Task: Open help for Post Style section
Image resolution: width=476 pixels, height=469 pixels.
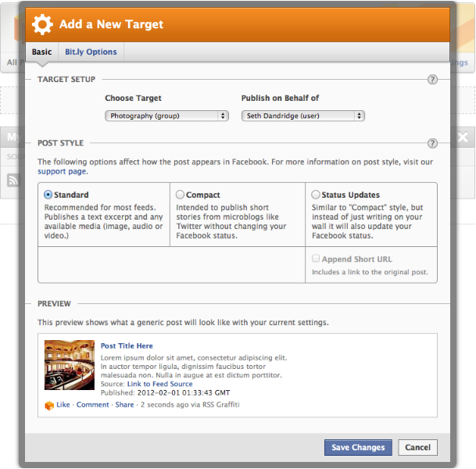Action: coord(432,143)
